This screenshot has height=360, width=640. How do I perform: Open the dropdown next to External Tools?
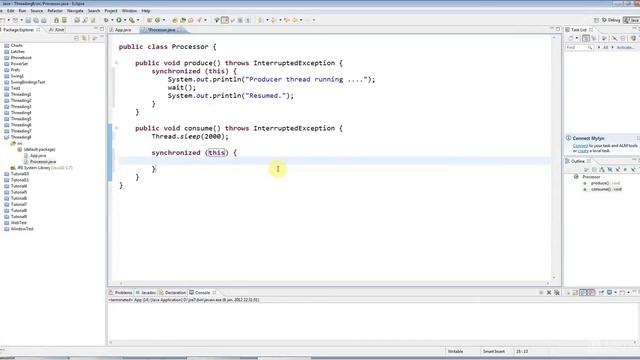[x=138, y=20]
